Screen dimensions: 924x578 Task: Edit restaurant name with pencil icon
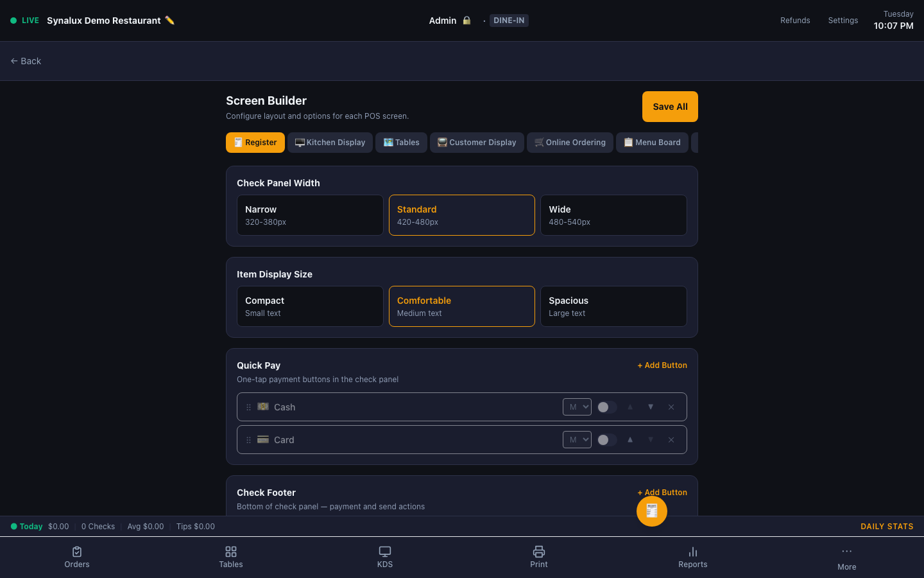pos(169,21)
